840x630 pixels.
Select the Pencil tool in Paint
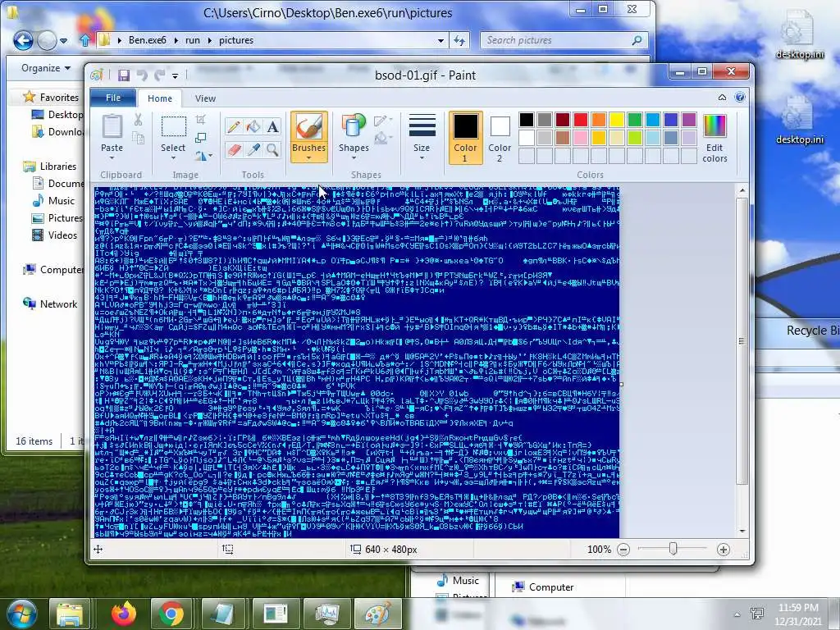pos(234,127)
